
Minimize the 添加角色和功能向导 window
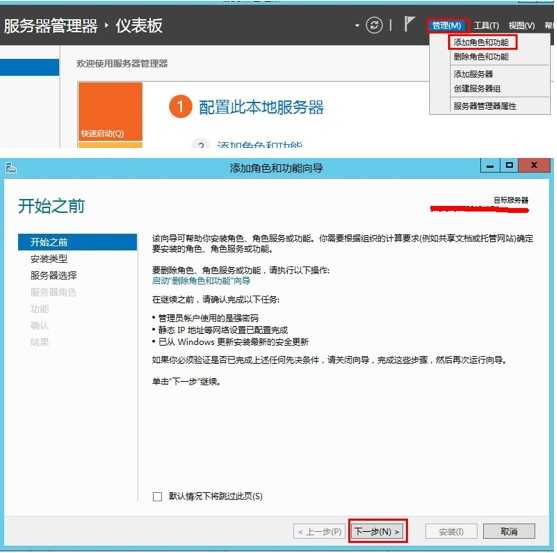pos(490,166)
